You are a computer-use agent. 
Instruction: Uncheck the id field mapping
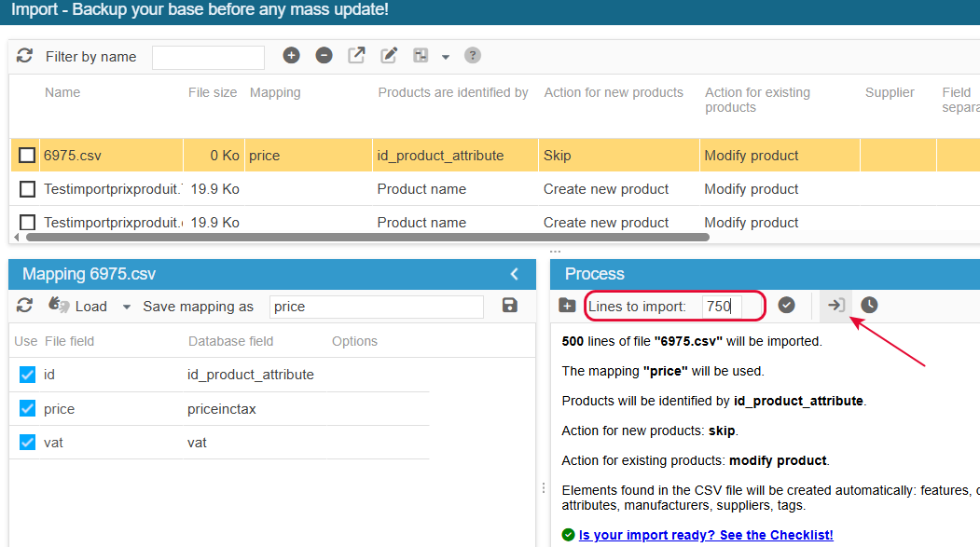coord(27,375)
